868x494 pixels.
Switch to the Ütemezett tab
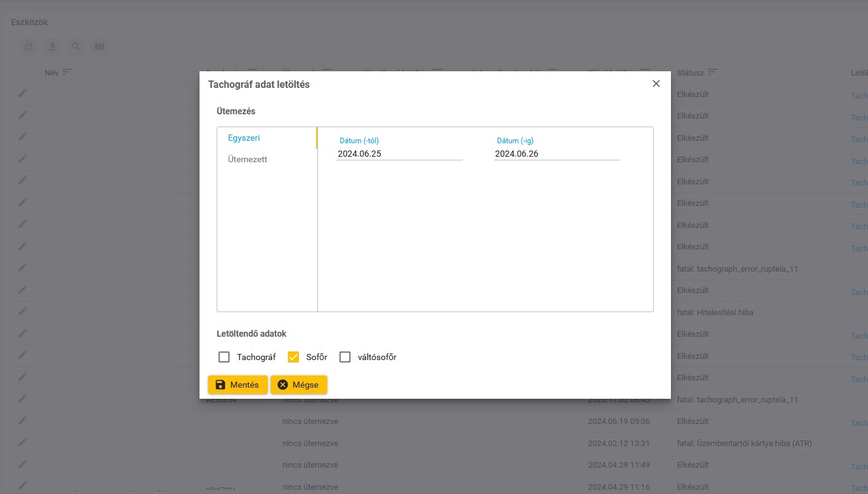[247, 159]
